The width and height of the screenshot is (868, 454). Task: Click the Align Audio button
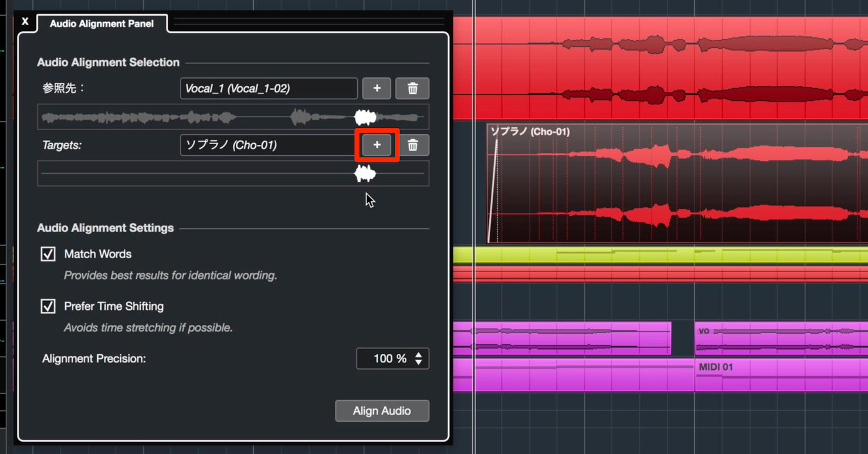(x=382, y=411)
